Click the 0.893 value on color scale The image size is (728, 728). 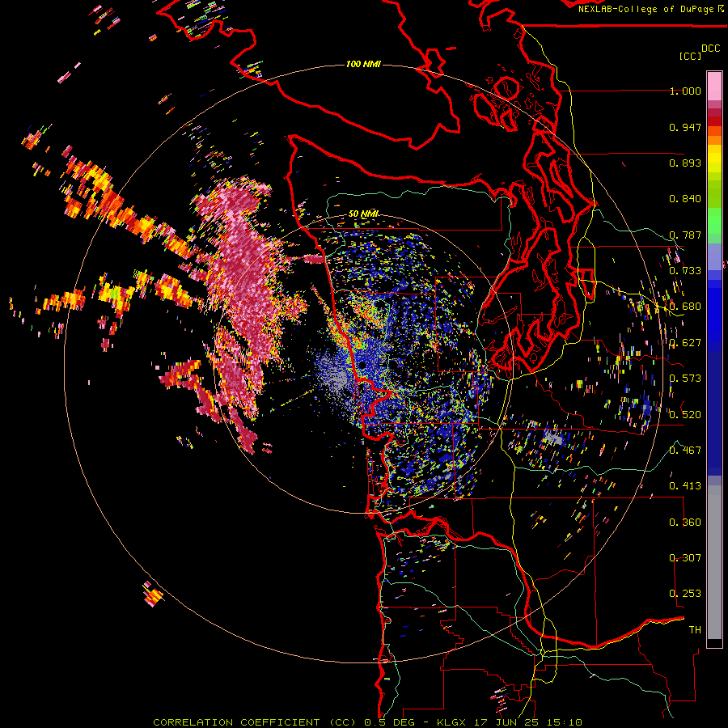coord(685,163)
